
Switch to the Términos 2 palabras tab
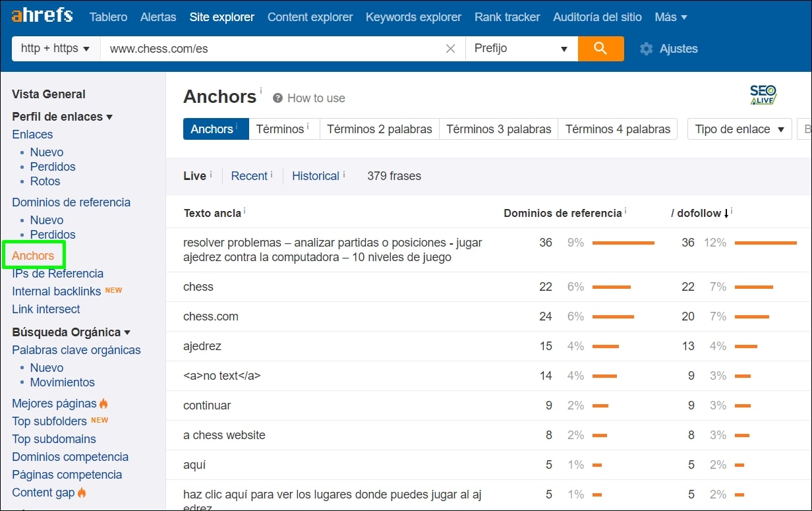coord(379,129)
